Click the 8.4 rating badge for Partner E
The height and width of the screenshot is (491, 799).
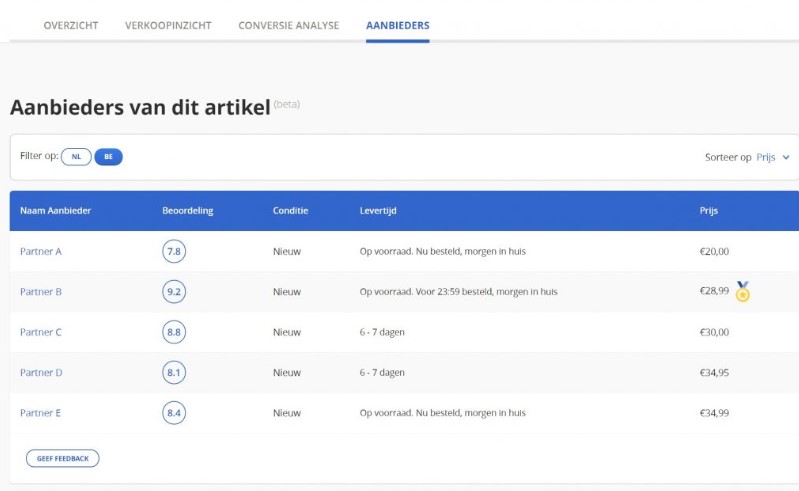click(174, 412)
